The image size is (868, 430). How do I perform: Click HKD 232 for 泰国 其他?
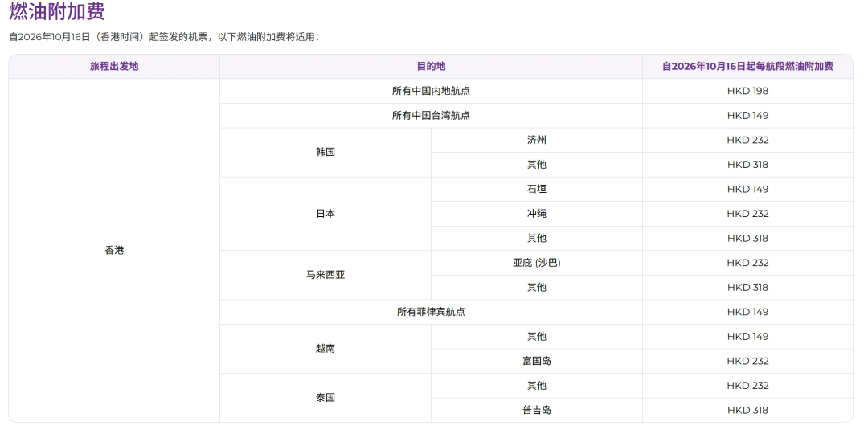[747, 385]
